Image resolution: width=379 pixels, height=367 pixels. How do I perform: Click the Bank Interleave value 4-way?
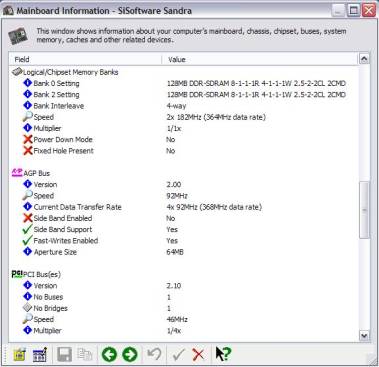coord(176,106)
